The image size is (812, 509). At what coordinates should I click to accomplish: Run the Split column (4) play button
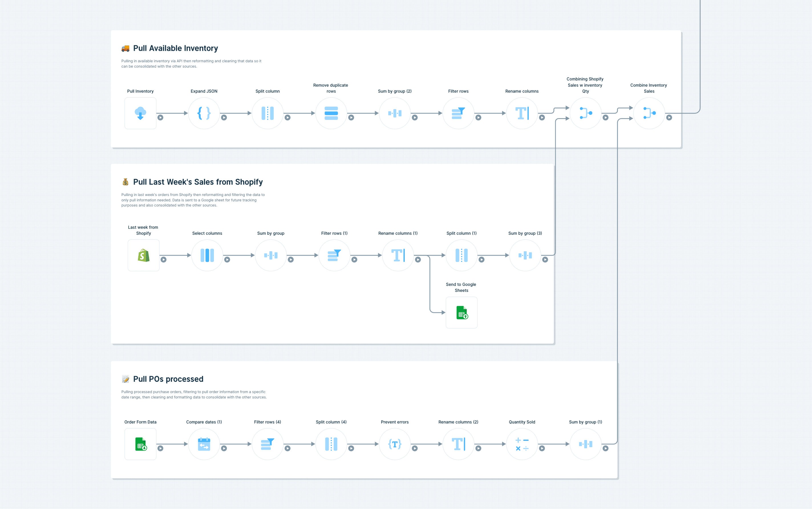[x=351, y=449]
